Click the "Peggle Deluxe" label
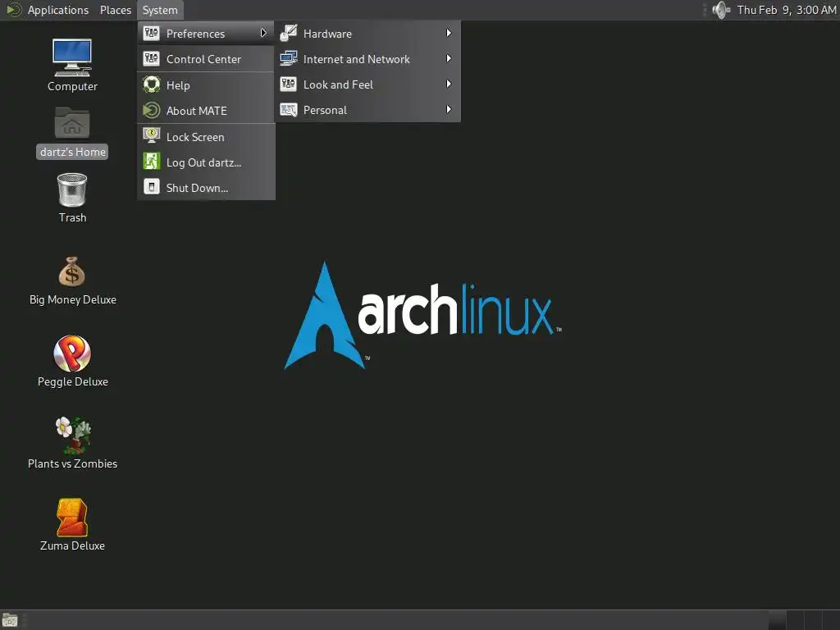Screen dimensions: 840x630 73,381
